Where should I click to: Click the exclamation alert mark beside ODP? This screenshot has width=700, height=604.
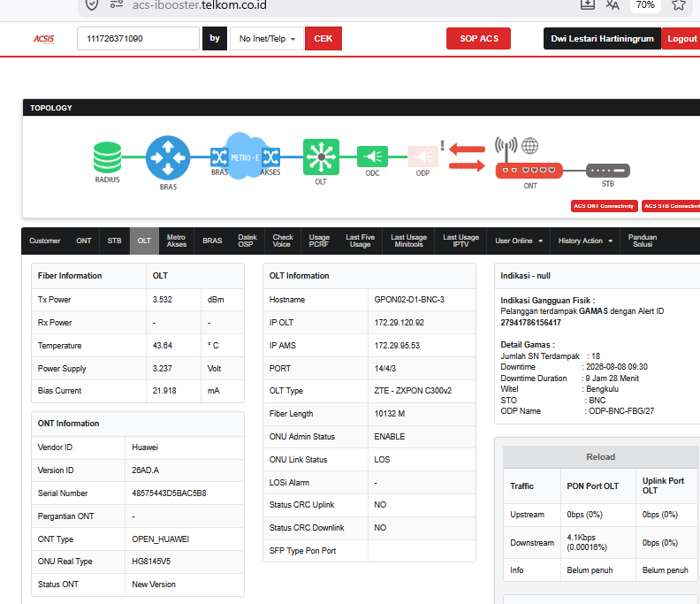(x=442, y=145)
